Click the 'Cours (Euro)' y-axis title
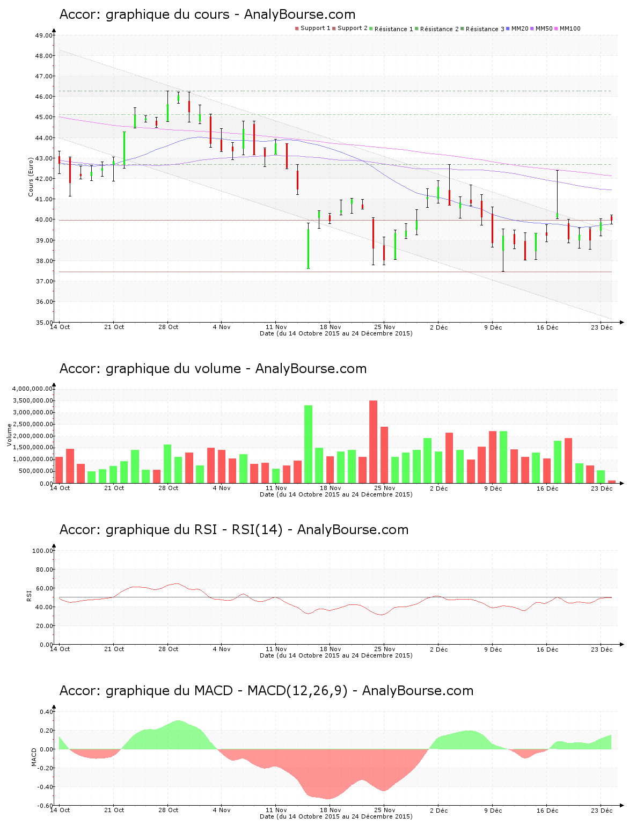644x832 pixels. click(31, 177)
